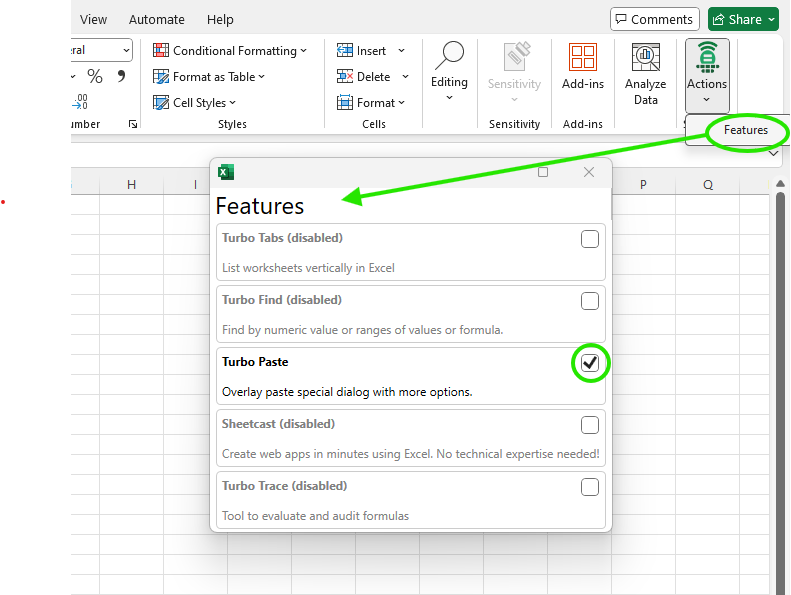
Task: Click the Format cells icon
Action: click(345, 102)
